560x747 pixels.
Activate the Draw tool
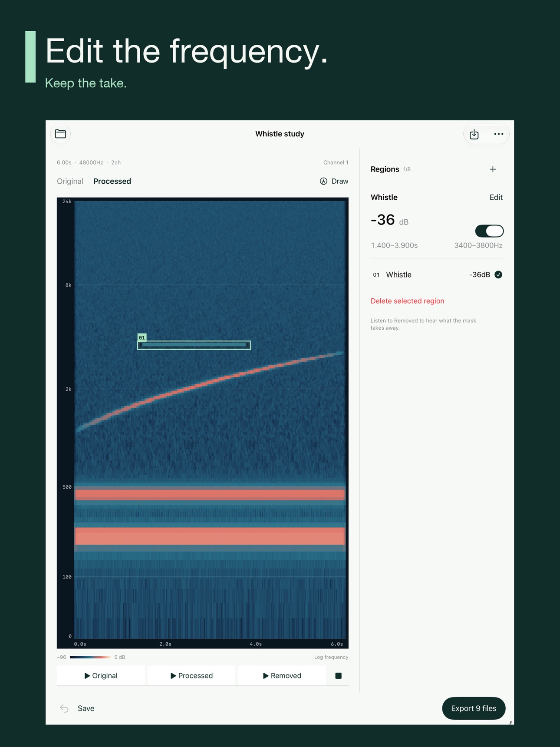point(334,181)
